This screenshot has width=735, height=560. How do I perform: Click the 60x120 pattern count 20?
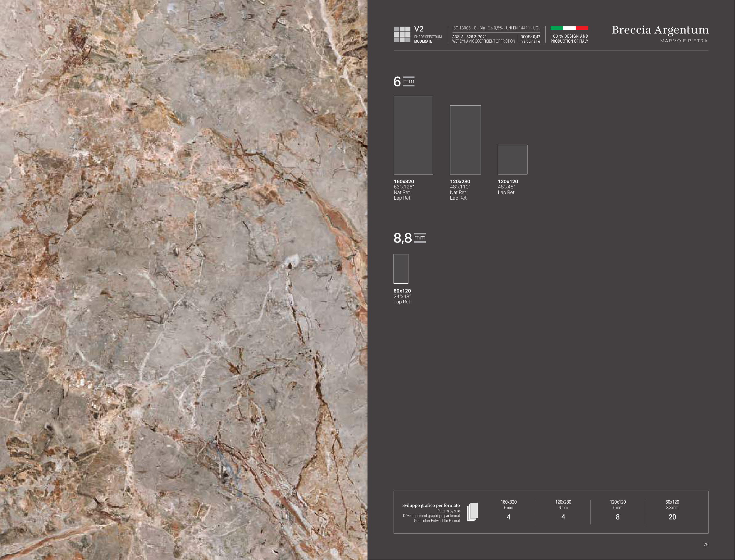tap(672, 517)
